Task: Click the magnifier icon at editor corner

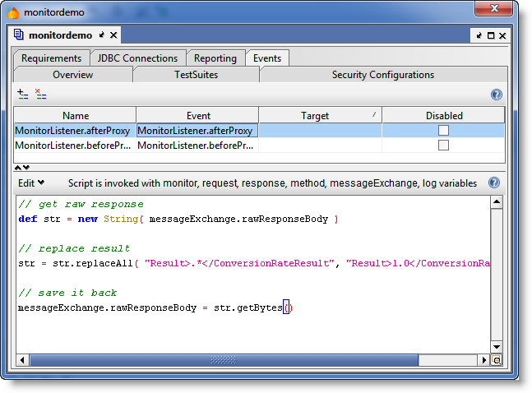Action: point(497,360)
